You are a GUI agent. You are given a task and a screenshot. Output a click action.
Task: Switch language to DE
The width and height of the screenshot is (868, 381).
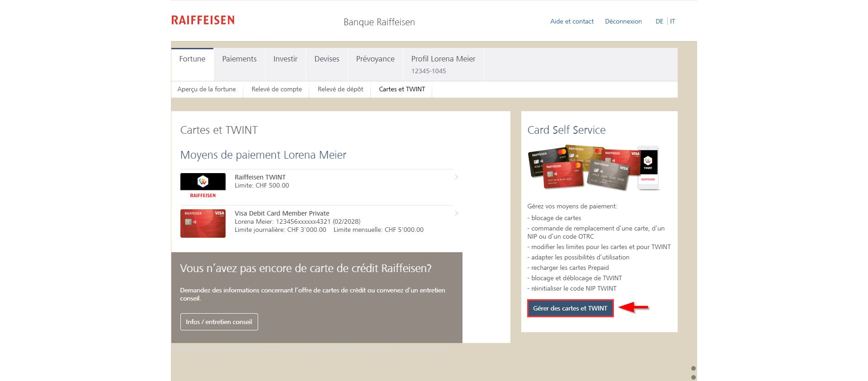pos(659,21)
